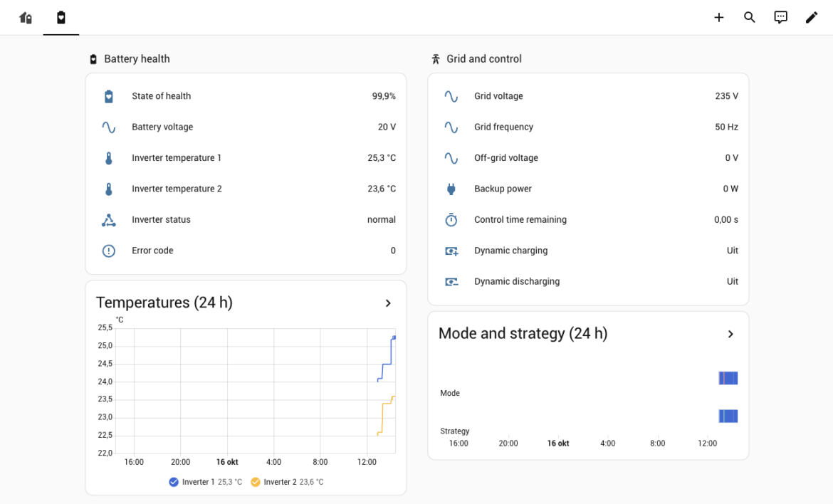Viewport: 833px width, 504px height.
Task: Open Mode and strategy (24 h) title
Action: pos(523,334)
